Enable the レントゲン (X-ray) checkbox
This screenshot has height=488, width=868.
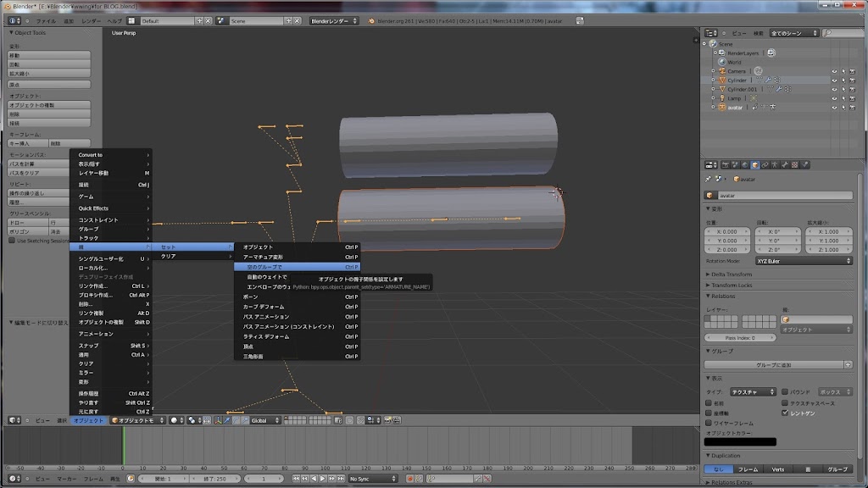785,413
